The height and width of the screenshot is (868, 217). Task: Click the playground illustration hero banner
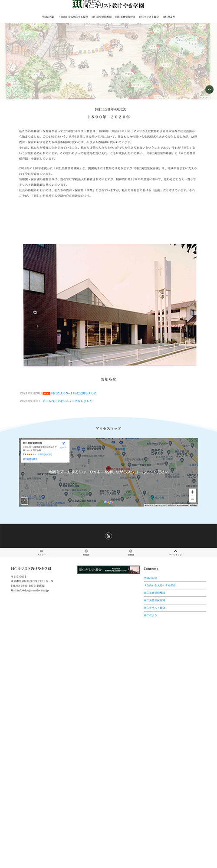pos(108,61)
